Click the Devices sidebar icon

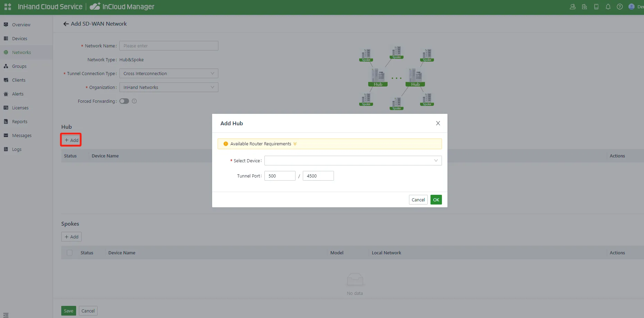6,38
